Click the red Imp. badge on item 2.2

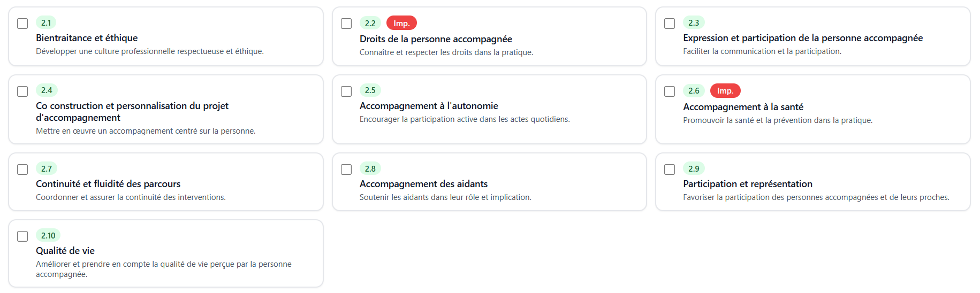point(401,23)
